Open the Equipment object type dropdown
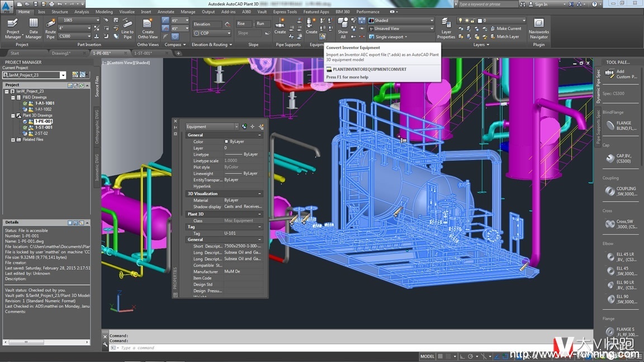 [x=236, y=127]
